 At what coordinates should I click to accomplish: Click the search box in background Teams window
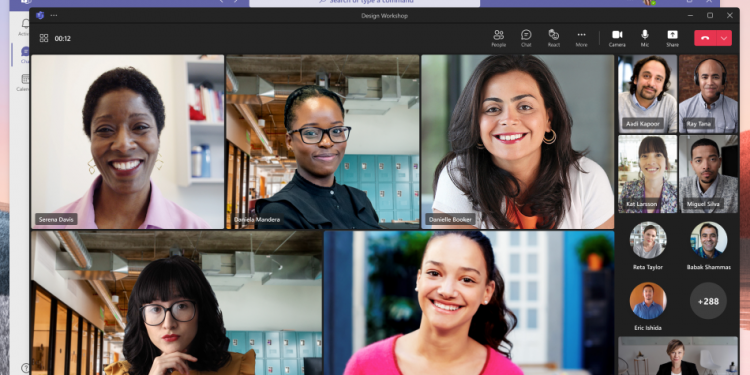coord(364,3)
